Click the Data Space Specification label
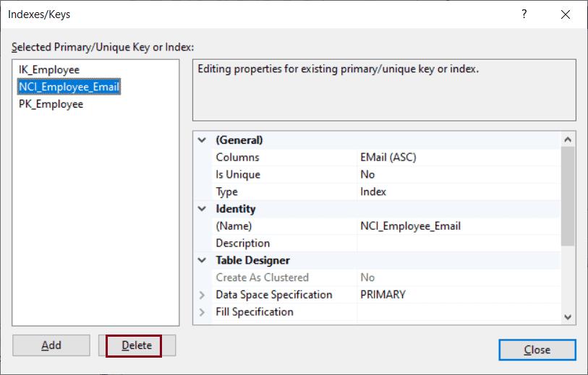Image resolution: width=588 pixels, height=375 pixels. coord(274,295)
